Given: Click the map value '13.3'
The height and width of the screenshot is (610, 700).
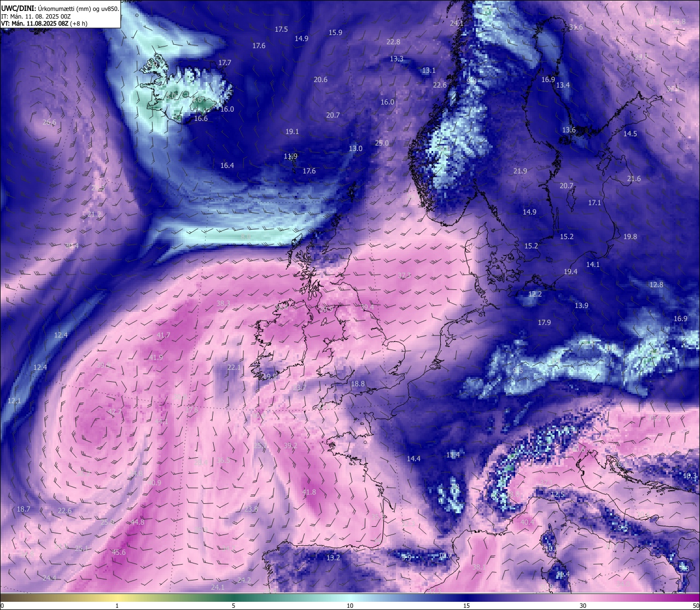Looking at the screenshot, I should [396, 59].
